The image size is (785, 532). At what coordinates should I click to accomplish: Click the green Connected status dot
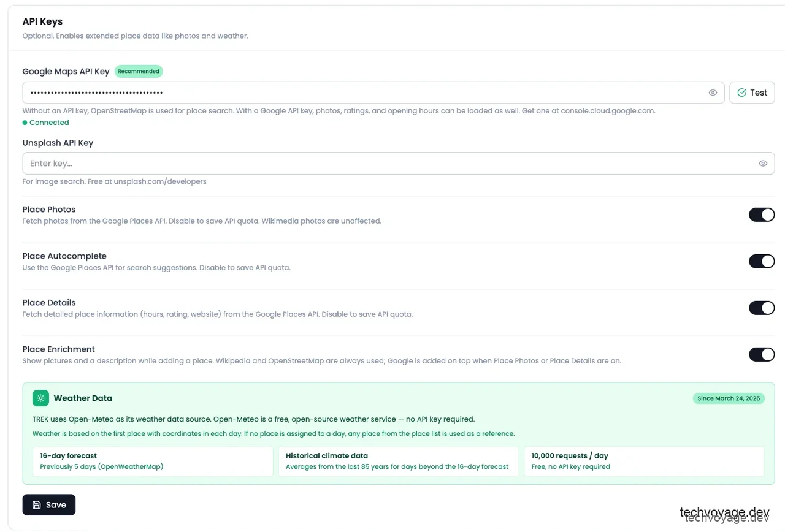click(25, 123)
